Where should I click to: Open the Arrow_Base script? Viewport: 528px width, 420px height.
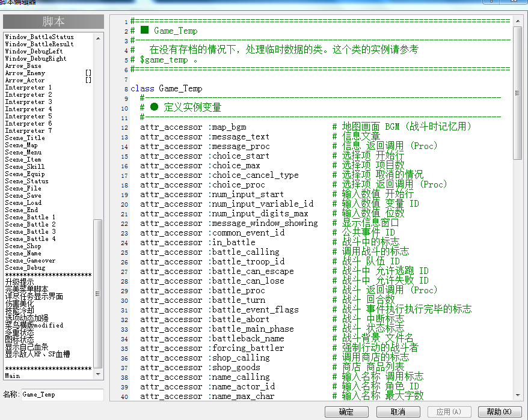pos(23,65)
